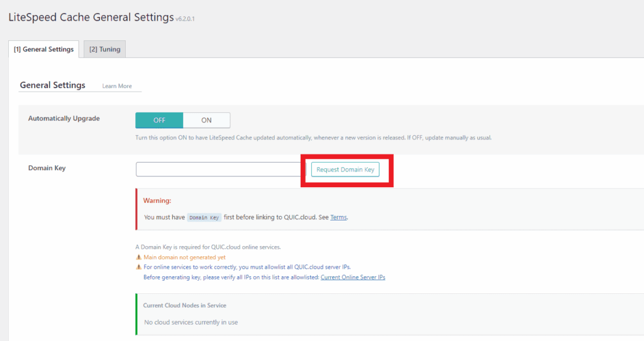The height and width of the screenshot is (341, 644).
Task: Click the v6.2.0.1 version number
Action: pos(186,19)
